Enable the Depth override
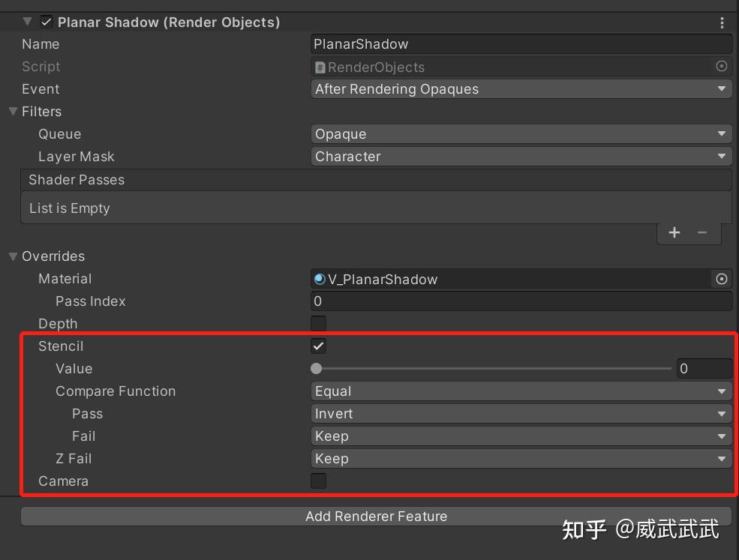 tap(318, 323)
